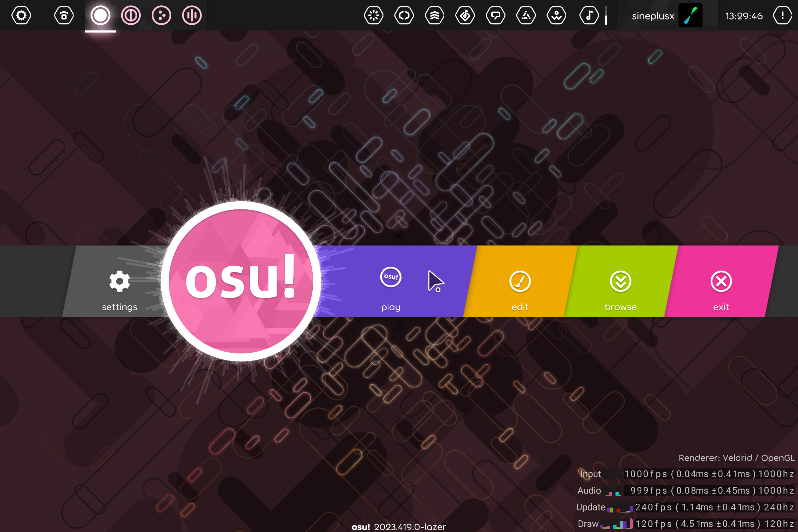Image resolution: width=798 pixels, height=532 pixels.
Task: Click the Update frame statistics row
Action: pyautogui.click(x=686, y=507)
